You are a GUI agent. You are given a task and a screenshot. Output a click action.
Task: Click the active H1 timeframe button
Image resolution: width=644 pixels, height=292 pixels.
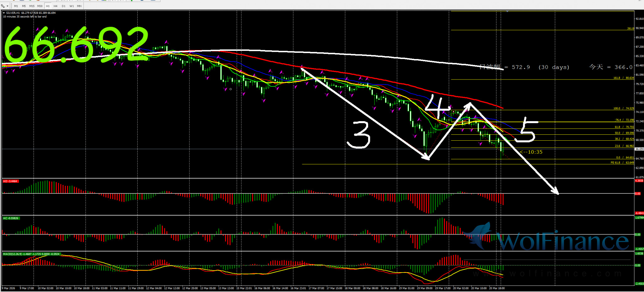point(48,6)
